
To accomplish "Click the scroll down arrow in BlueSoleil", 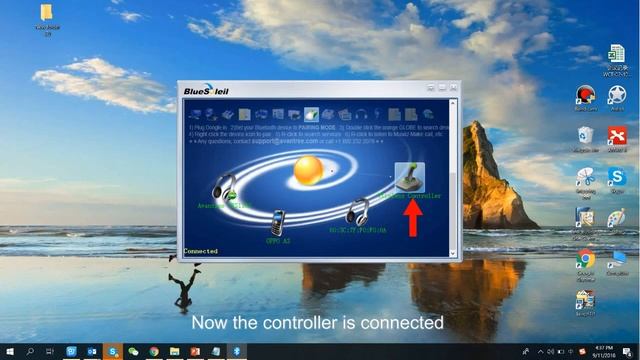I will coord(453,253).
